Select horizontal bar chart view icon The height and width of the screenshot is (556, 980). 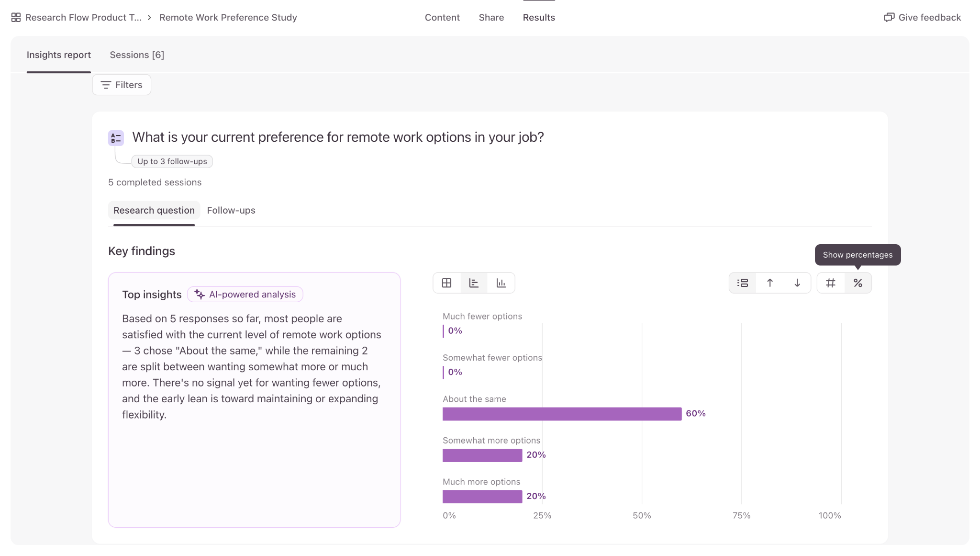point(474,283)
